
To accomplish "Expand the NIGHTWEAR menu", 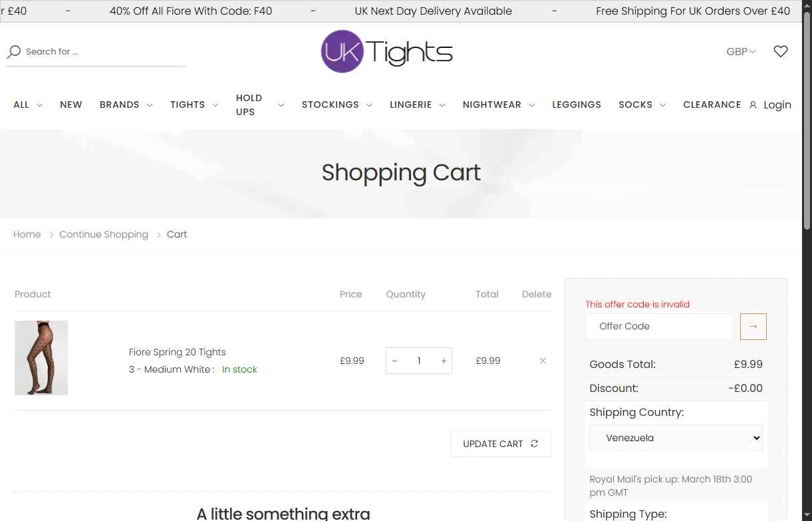I will [498, 104].
